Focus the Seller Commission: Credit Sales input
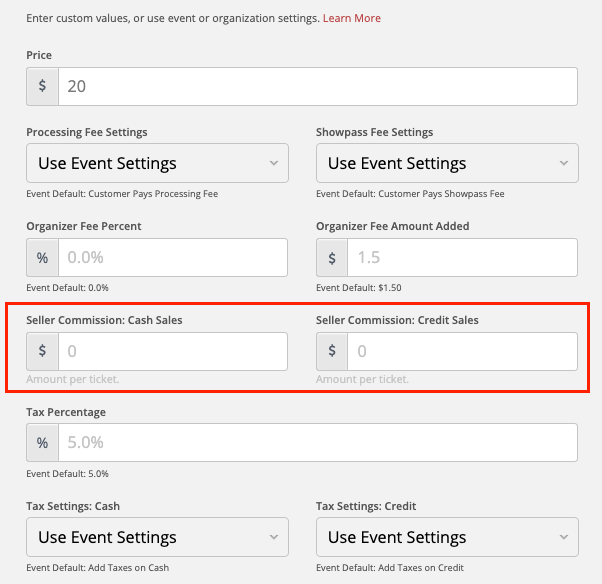 (x=462, y=351)
